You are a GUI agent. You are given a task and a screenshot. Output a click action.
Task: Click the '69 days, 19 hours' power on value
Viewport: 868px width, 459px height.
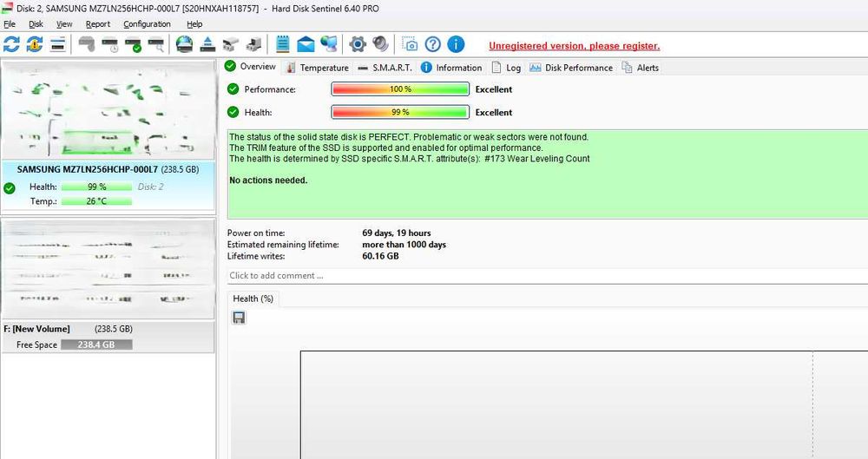[397, 233]
